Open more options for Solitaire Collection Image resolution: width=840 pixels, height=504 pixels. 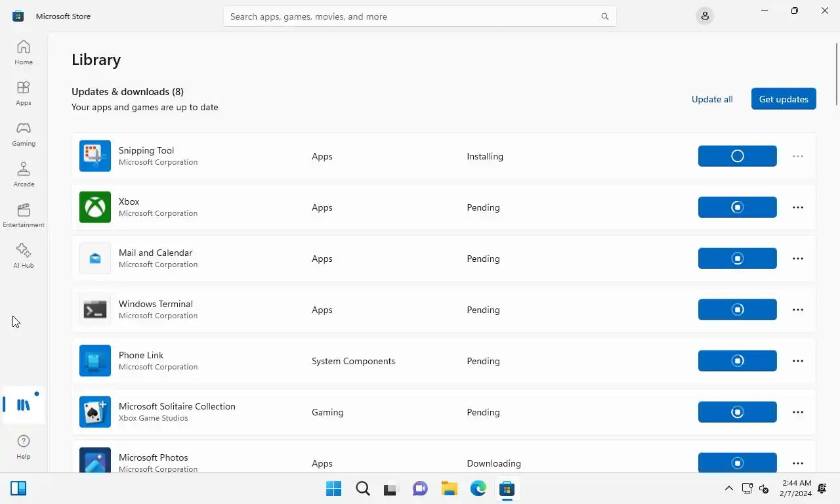click(x=798, y=412)
